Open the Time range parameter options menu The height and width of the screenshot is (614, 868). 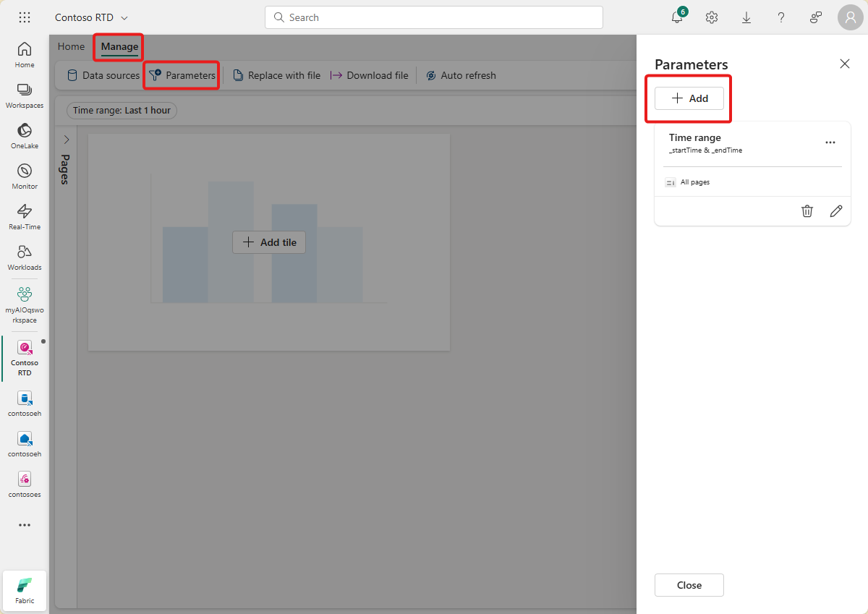[x=830, y=142]
